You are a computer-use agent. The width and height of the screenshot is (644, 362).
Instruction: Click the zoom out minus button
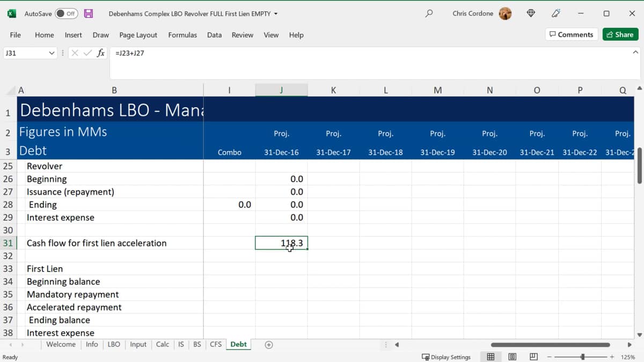(550, 357)
